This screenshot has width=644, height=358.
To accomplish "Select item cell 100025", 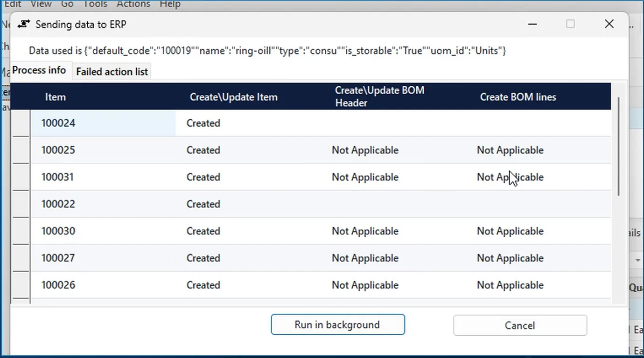I will [x=103, y=150].
